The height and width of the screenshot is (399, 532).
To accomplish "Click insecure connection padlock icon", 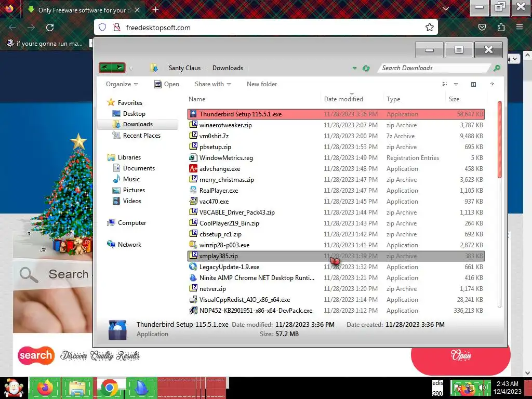I will coord(117,28).
